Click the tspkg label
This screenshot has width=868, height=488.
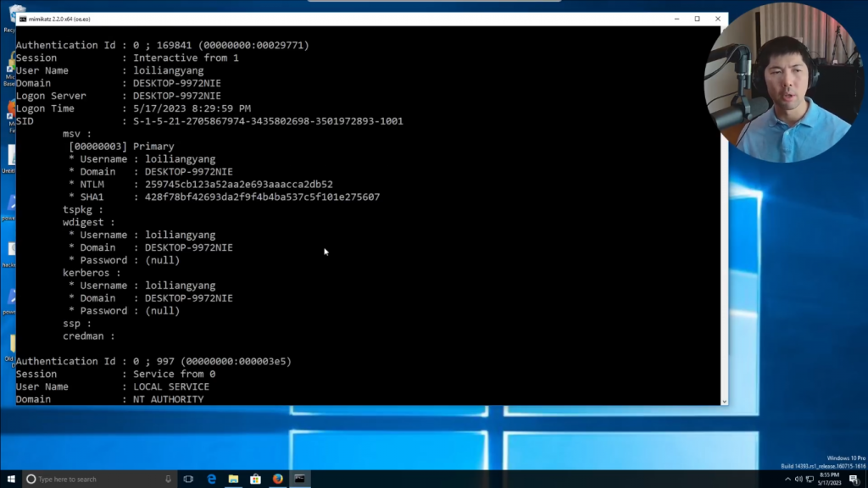tap(82, 210)
